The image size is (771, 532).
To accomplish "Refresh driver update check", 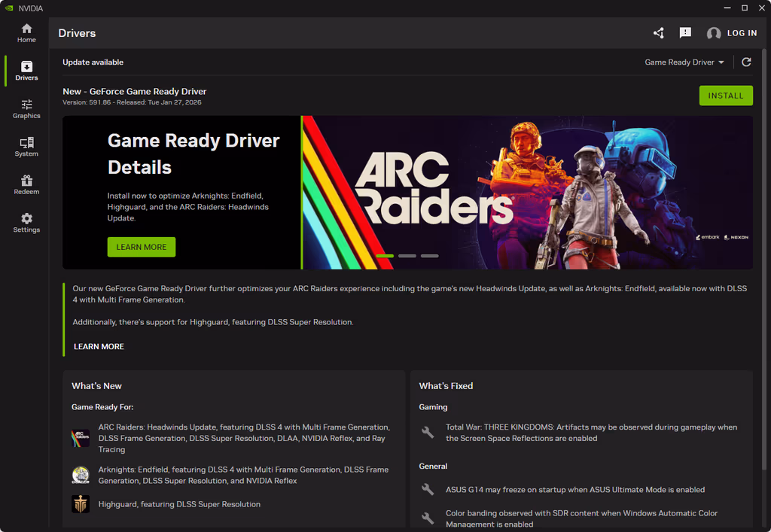I will point(746,62).
